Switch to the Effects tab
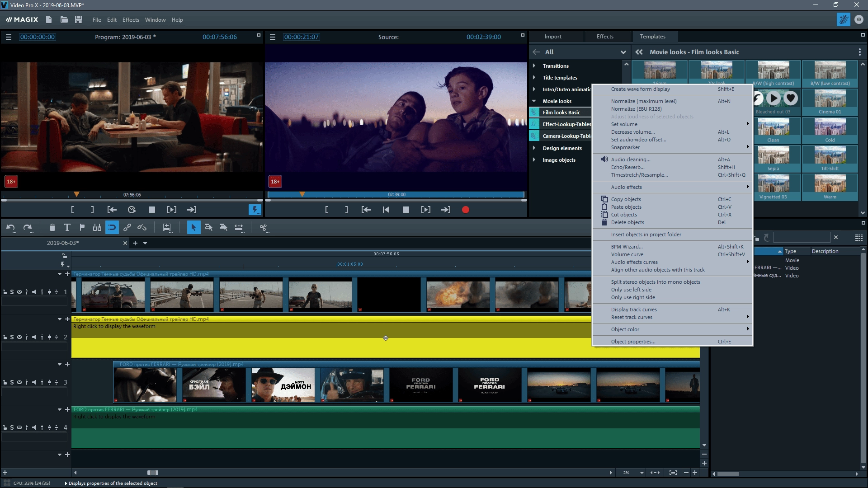Screen dimensions: 868x488 [605, 37]
